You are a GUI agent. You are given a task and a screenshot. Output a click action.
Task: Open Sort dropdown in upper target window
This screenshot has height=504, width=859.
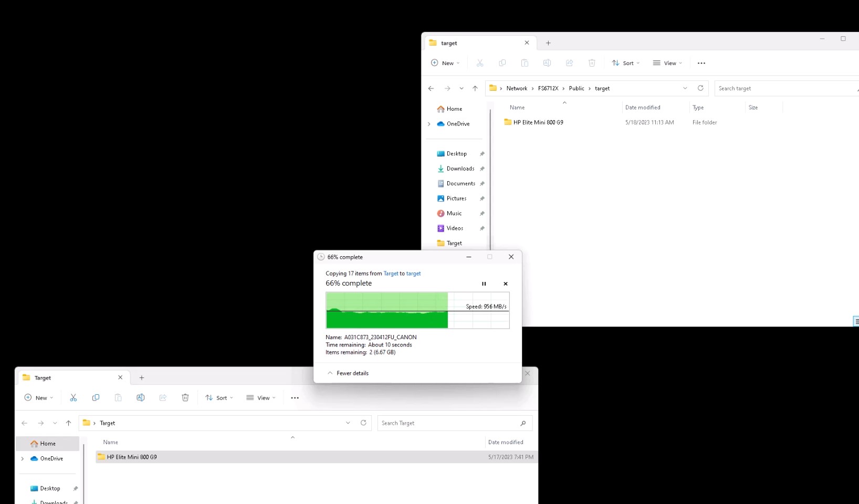click(x=626, y=63)
